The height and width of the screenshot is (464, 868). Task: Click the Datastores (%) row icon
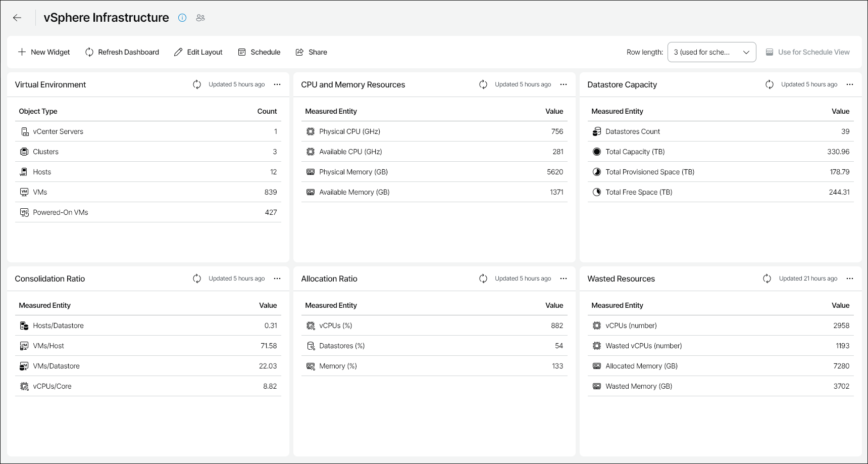click(x=311, y=346)
